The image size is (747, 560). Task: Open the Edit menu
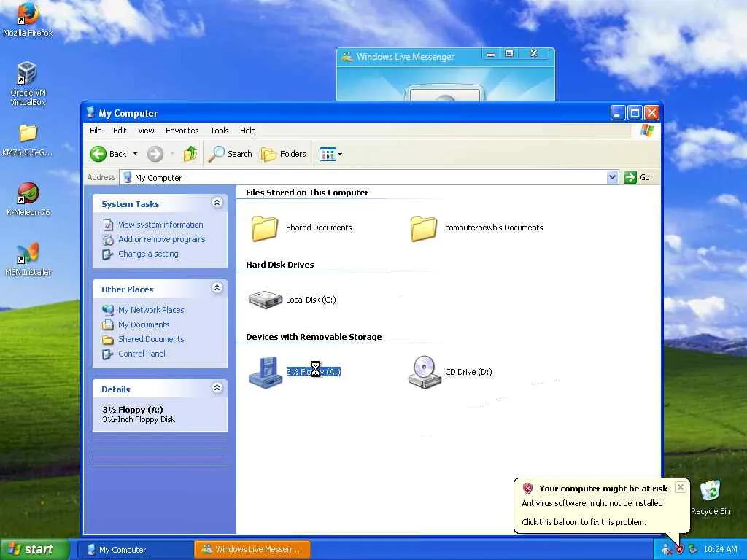120,131
